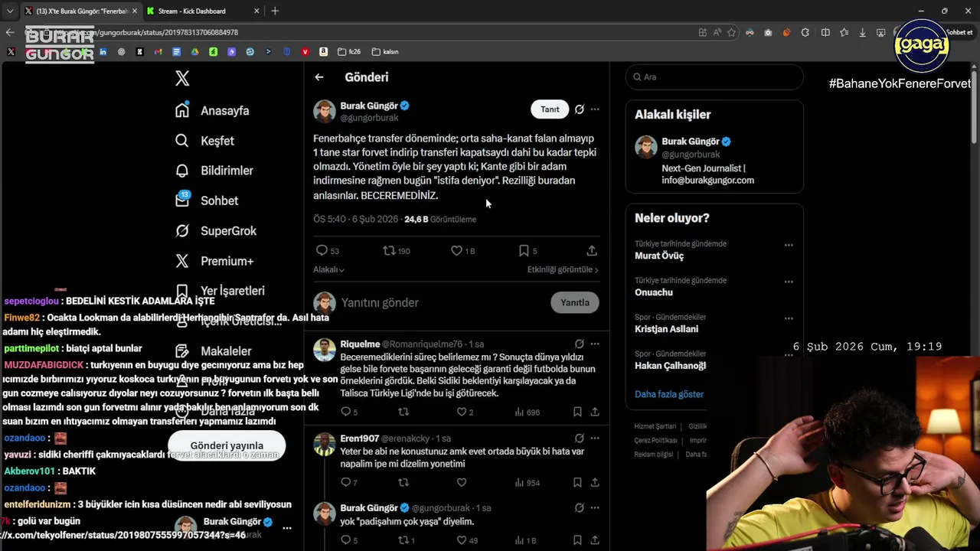The height and width of the screenshot is (551, 980).
Task: Open more options on Burak Güngör's reply
Action: click(x=595, y=508)
